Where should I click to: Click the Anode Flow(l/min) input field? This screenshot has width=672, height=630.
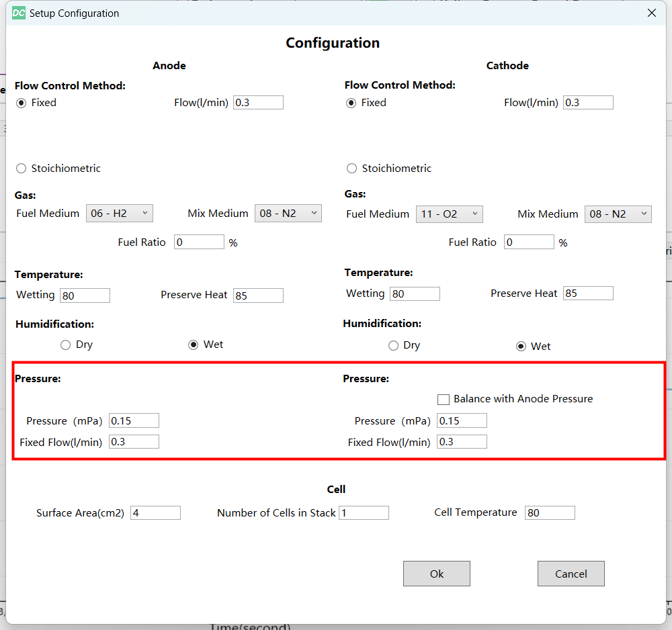(258, 103)
